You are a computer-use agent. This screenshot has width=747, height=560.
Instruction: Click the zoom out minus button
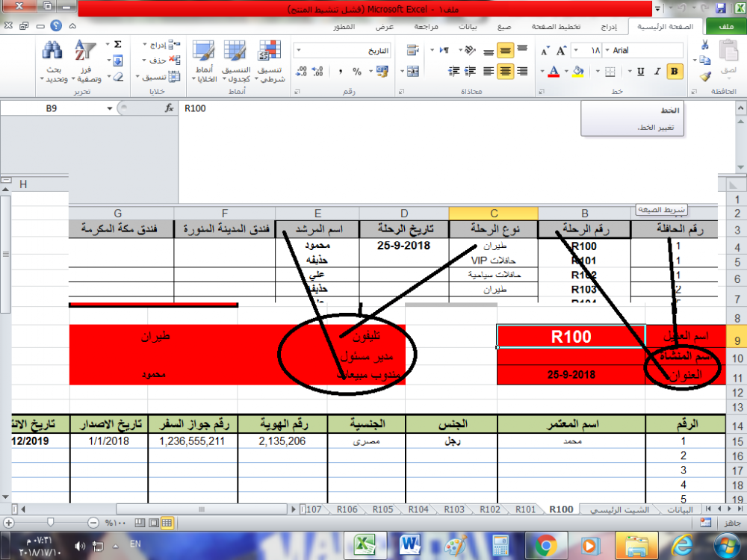pyautogui.click(x=93, y=523)
